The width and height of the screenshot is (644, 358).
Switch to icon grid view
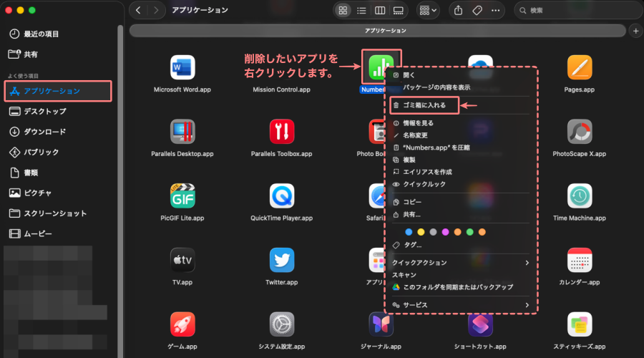[x=343, y=10]
